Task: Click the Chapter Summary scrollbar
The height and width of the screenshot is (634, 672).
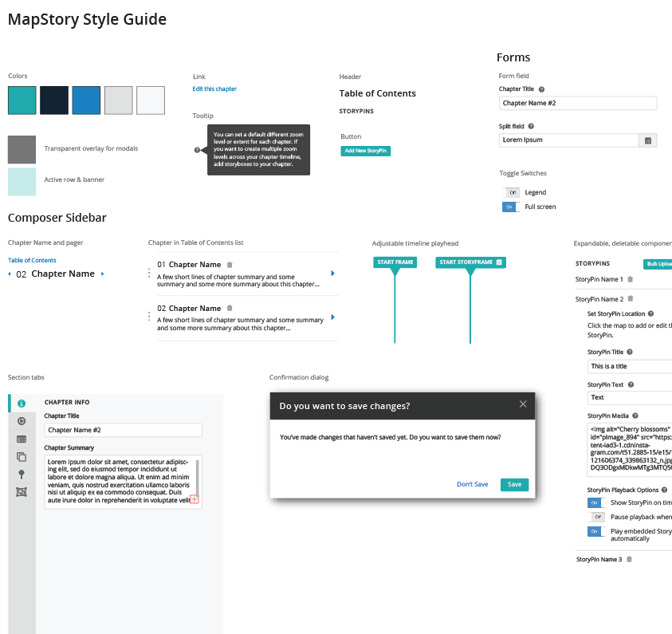Action: tap(197, 478)
